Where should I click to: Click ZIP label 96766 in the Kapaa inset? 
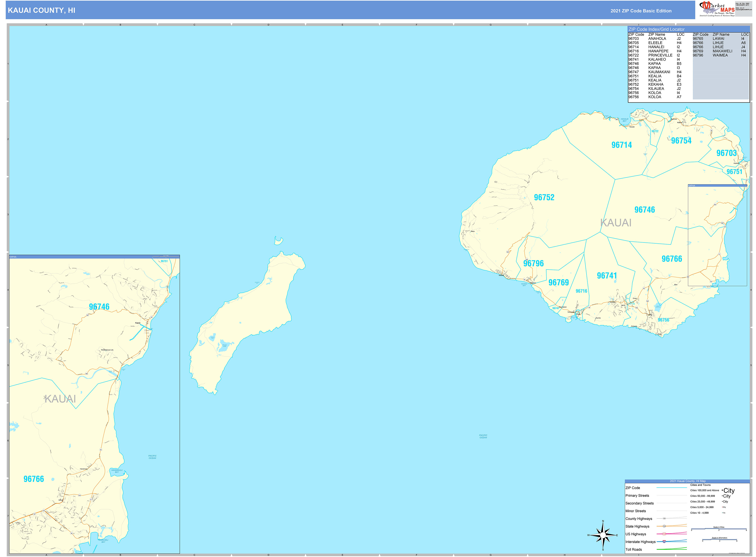pyautogui.click(x=34, y=478)
